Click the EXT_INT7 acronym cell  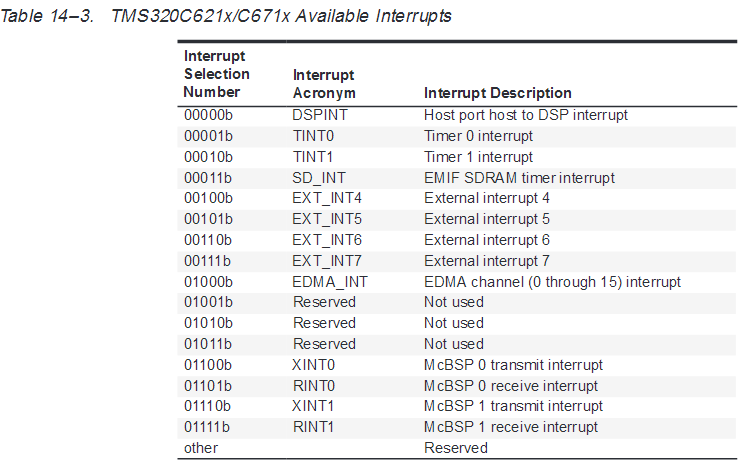(327, 261)
